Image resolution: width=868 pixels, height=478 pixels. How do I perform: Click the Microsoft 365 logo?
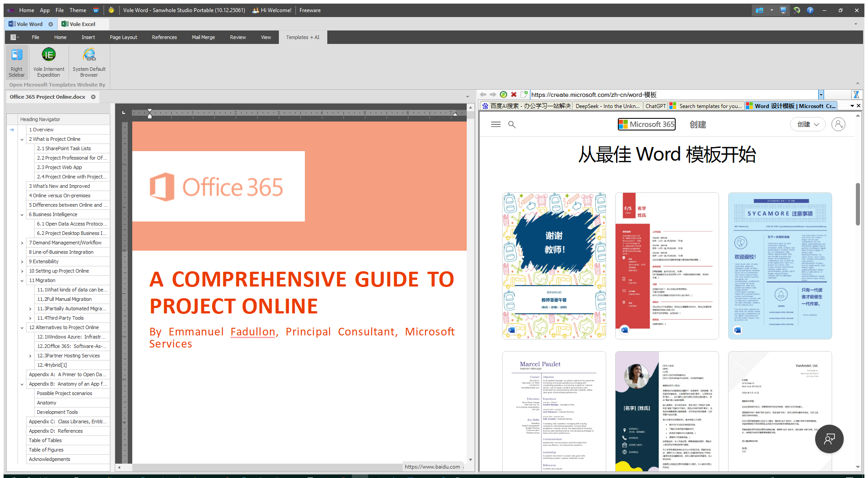647,124
